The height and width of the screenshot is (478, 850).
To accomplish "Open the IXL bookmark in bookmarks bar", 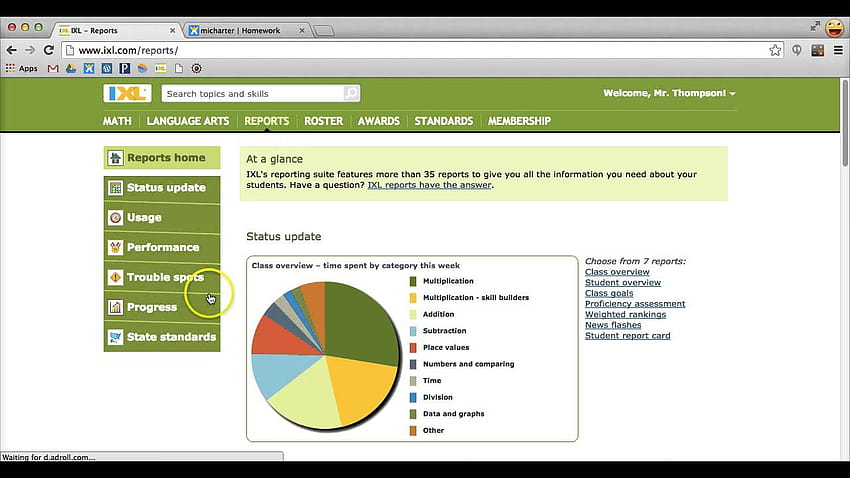I will 160,68.
